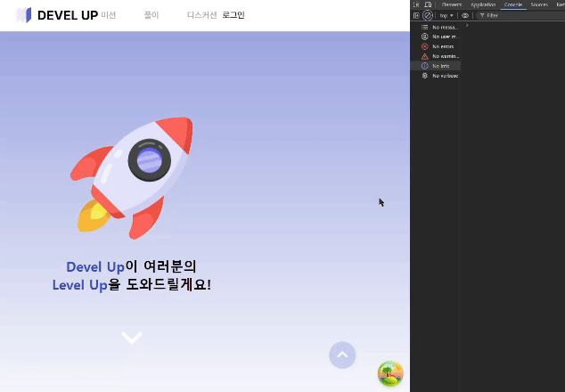Click the rocket illustration
Screen dimensions: 565x392
(x=132, y=178)
